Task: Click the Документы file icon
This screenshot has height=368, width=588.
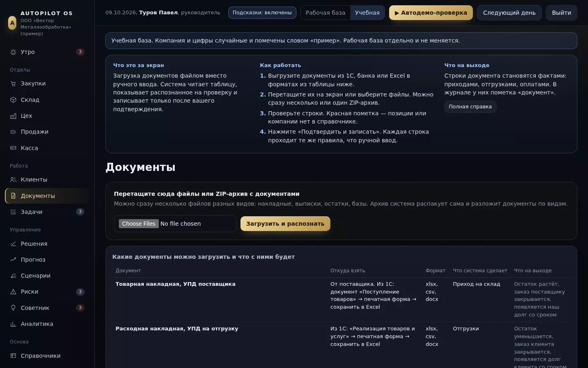Action: click(x=13, y=196)
